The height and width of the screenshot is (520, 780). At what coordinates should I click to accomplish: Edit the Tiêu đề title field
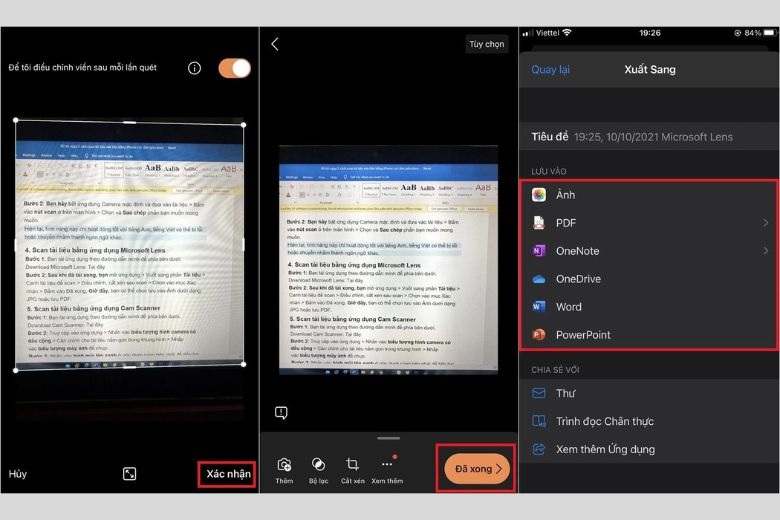pyautogui.click(x=649, y=137)
